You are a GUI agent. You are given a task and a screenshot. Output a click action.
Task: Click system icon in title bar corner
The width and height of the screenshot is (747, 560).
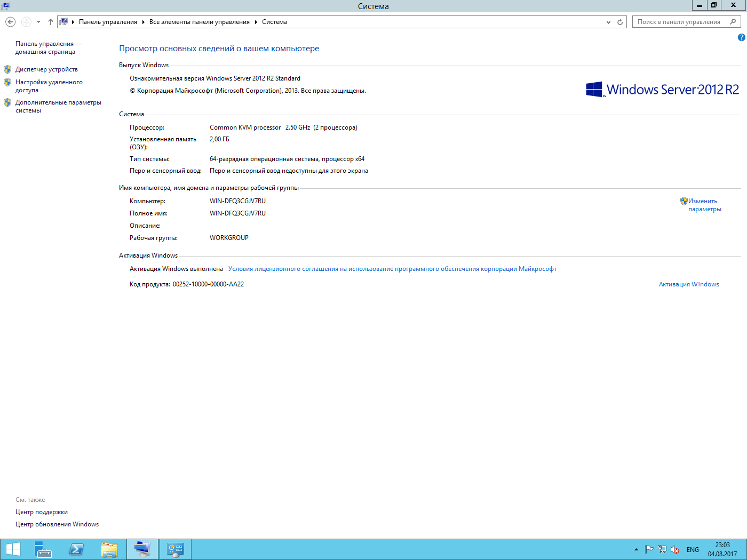coord(5,5)
